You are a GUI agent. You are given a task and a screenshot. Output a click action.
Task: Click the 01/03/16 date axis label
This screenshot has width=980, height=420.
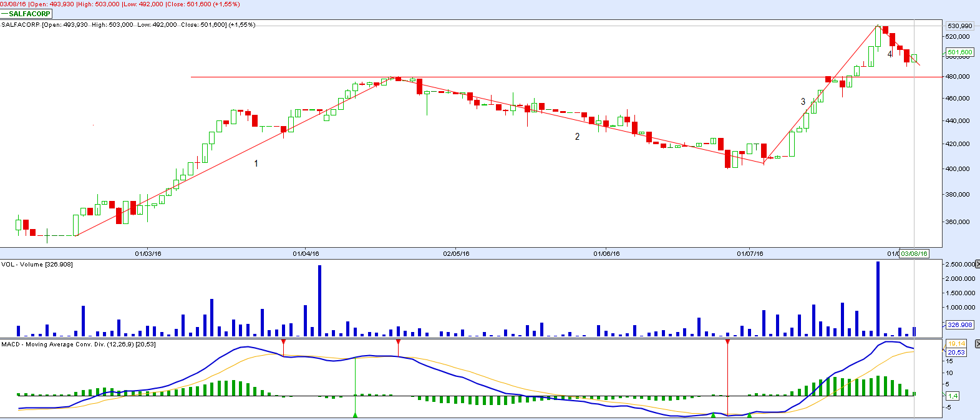click(x=148, y=253)
